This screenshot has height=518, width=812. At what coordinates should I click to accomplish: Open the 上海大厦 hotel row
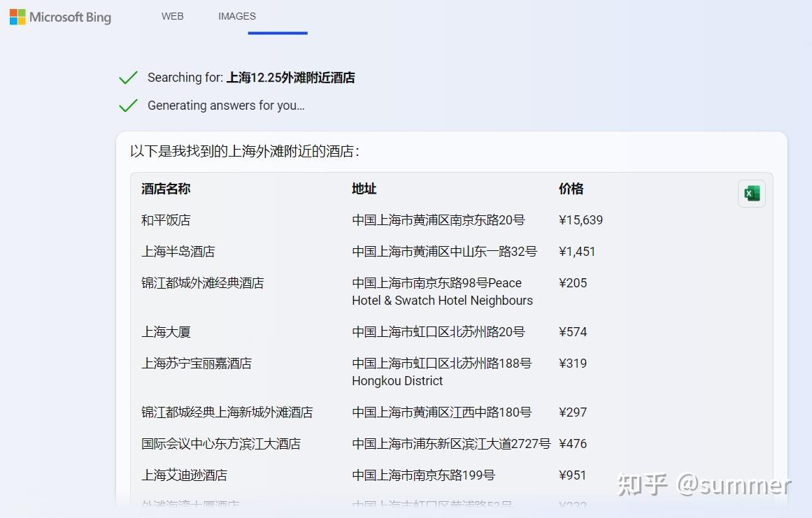pyautogui.click(x=166, y=331)
